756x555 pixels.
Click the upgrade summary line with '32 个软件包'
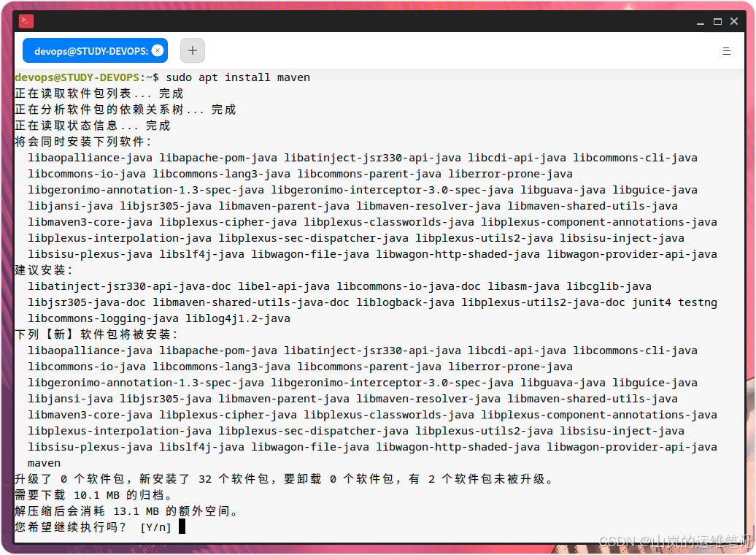click(285, 479)
